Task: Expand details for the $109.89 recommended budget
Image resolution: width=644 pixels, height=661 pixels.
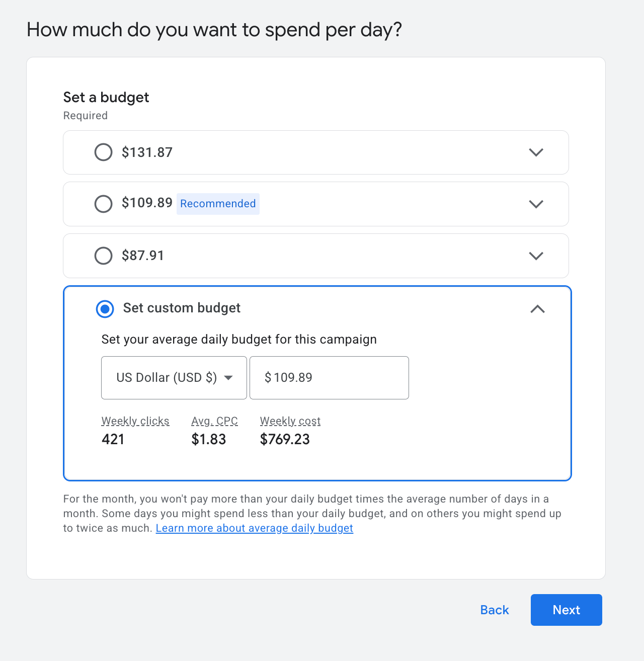Action: [x=536, y=204]
